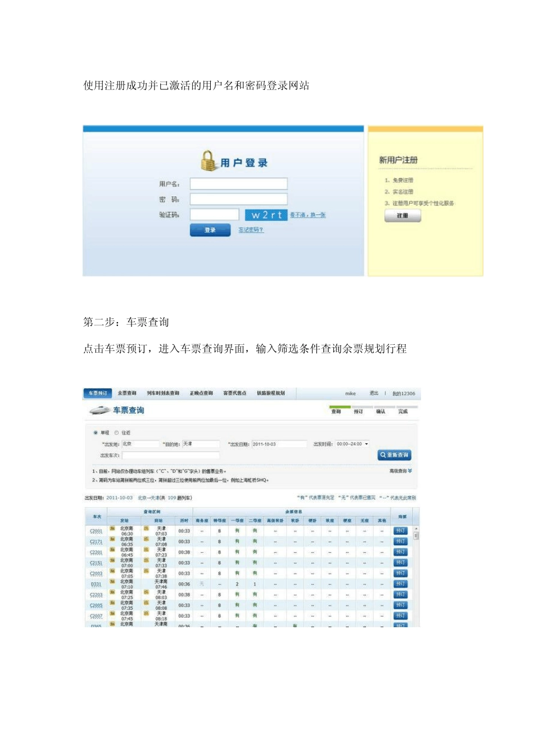Viewport: 534px width, 756px height.
Task: Click the departure station icon in row C2001
Action: point(112,528)
